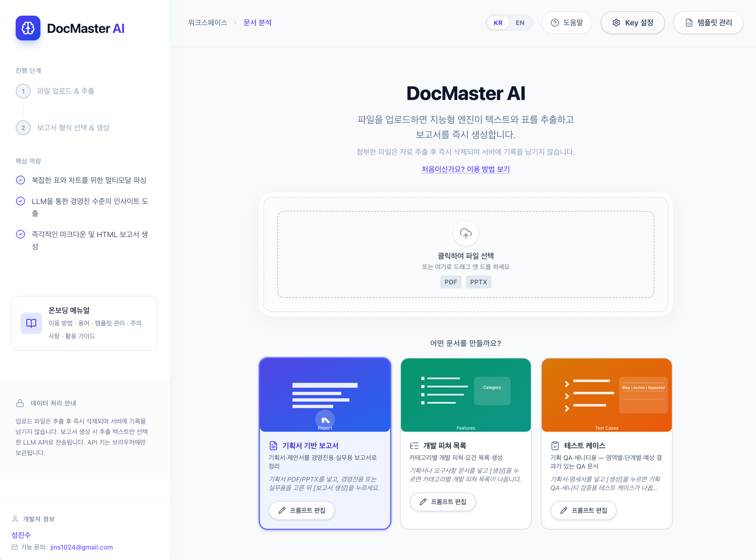The height and width of the screenshot is (560, 756).
Task: Click the 템플릿 관리 button
Action: [x=708, y=23]
